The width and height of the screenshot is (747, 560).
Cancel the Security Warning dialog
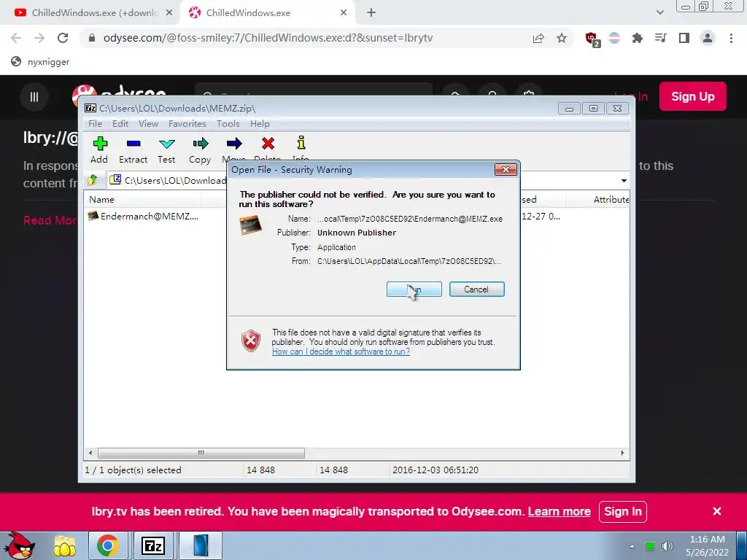pyautogui.click(x=476, y=289)
